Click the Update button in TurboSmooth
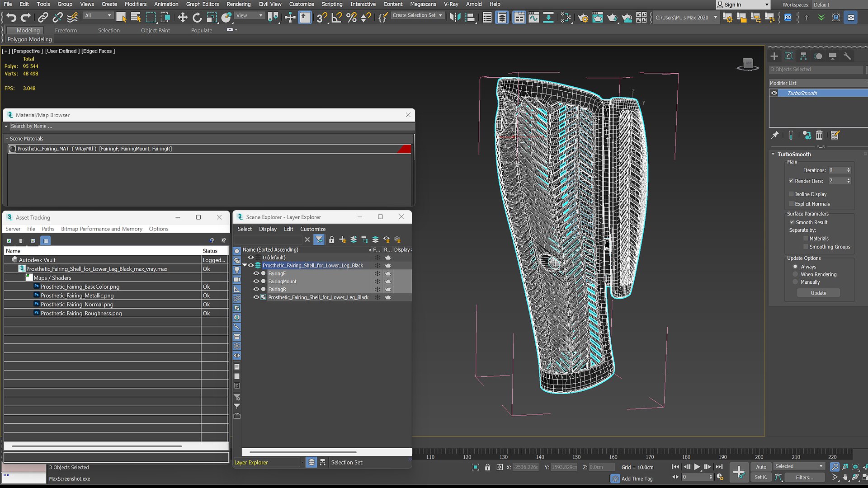The height and width of the screenshot is (488, 868). [818, 293]
